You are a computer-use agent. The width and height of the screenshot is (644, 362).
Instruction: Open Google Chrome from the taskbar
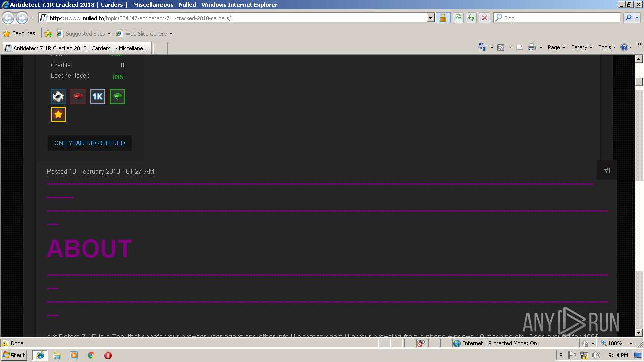pyautogui.click(x=91, y=355)
